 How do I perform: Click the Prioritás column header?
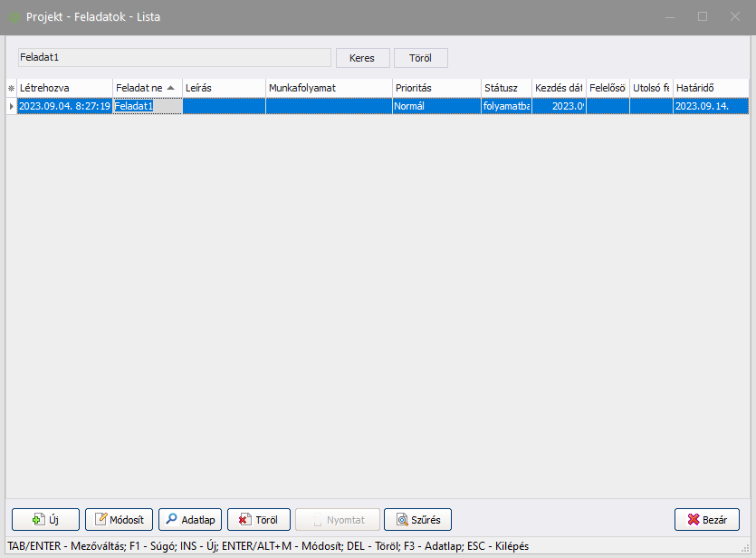point(435,88)
